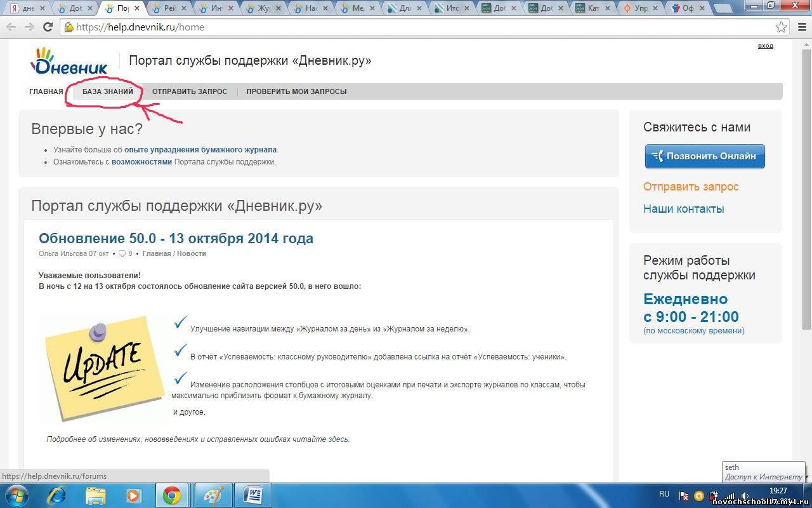Open the Обновление 50.0 article title
Image resolution: width=812 pixels, height=508 pixels.
point(176,238)
